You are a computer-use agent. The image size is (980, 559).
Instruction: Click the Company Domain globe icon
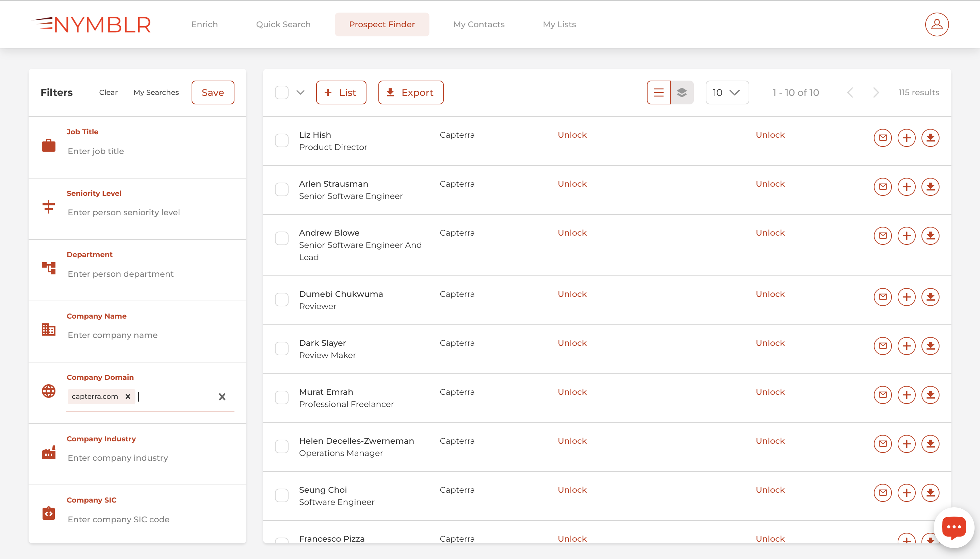[x=49, y=391]
